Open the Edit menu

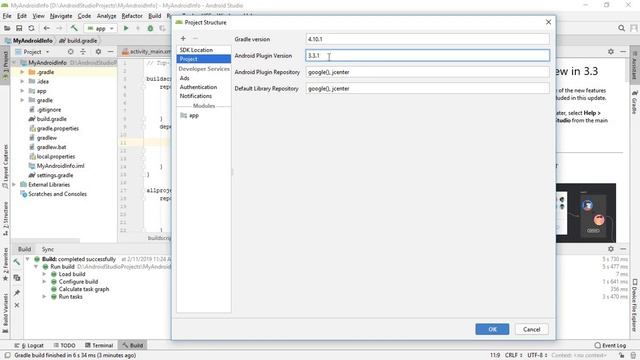[x=22, y=16]
